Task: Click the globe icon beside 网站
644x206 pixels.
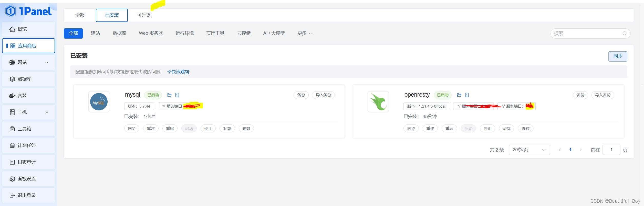Action: click(x=12, y=62)
